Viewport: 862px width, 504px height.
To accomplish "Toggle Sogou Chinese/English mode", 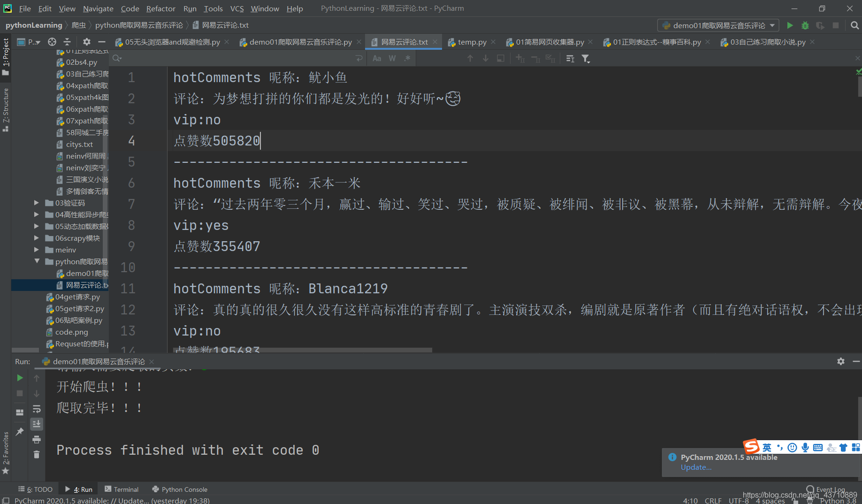I will click(767, 448).
